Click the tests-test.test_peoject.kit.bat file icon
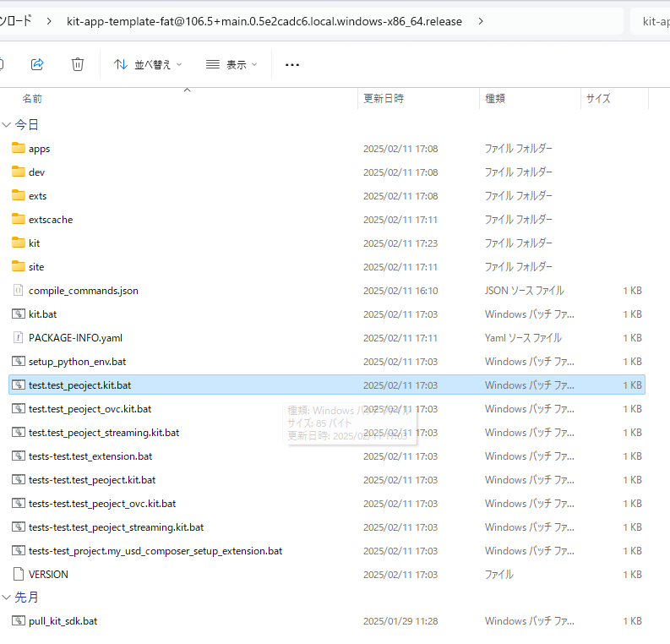This screenshot has width=670, height=644. (18, 480)
